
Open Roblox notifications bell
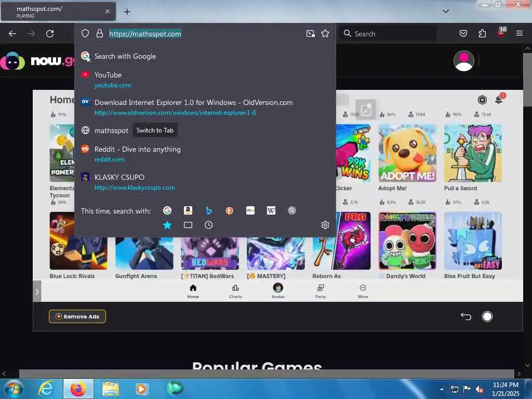[x=499, y=99]
